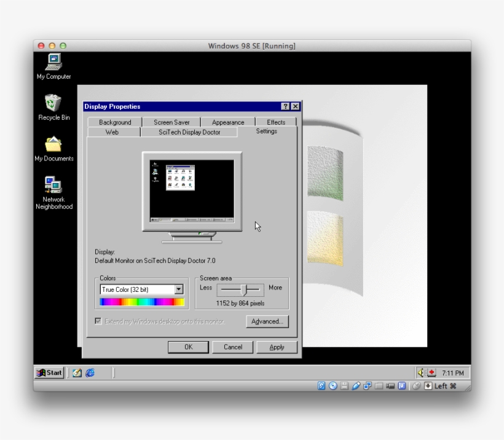Click VirtualBox hard disk activity icon
The width and height of the screenshot is (504, 440).
[321, 386]
